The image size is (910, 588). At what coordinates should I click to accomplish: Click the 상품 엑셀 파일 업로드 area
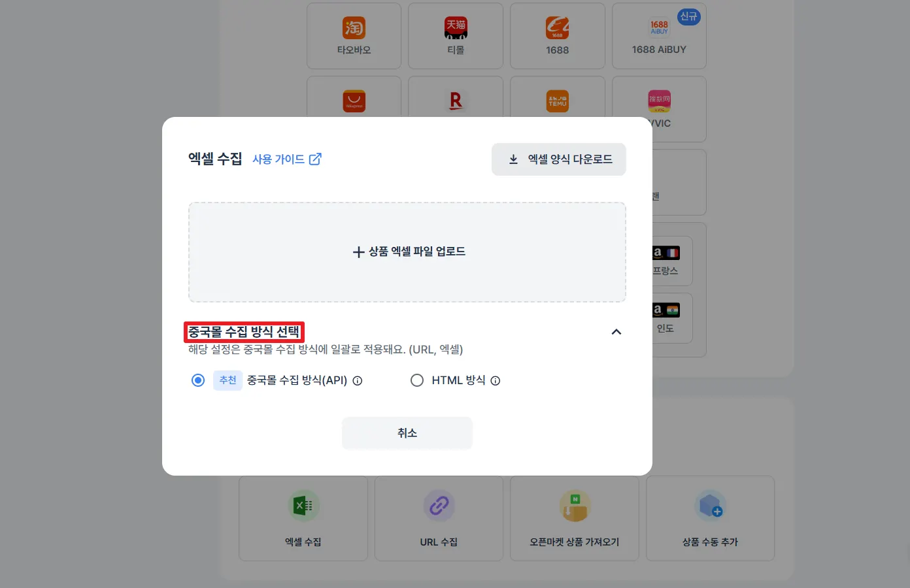pyautogui.click(x=407, y=252)
